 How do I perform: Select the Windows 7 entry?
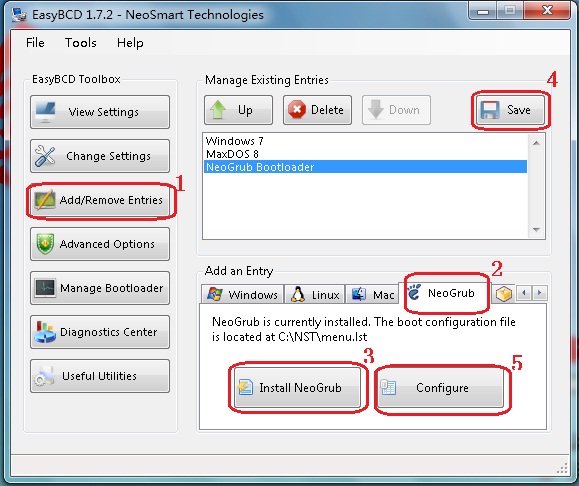234,141
